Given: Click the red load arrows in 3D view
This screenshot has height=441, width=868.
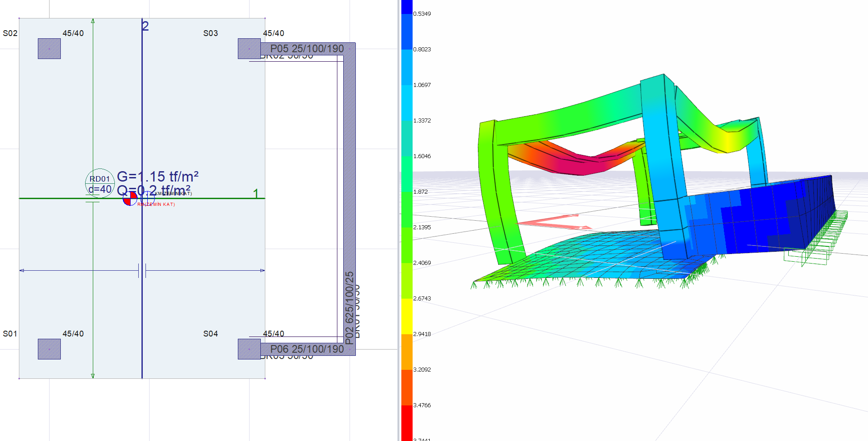Looking at the screenshot, I should pos(554,223).
